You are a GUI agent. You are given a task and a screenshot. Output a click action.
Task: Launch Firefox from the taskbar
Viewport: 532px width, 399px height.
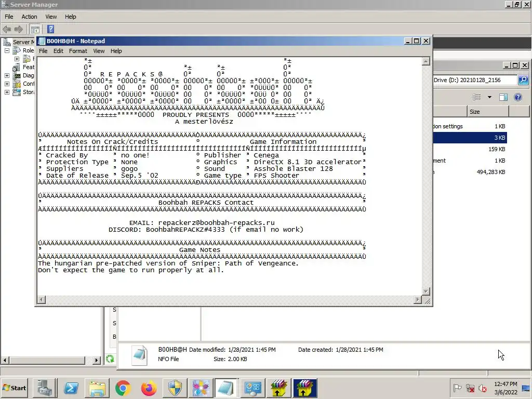click(x=149, y=388)
